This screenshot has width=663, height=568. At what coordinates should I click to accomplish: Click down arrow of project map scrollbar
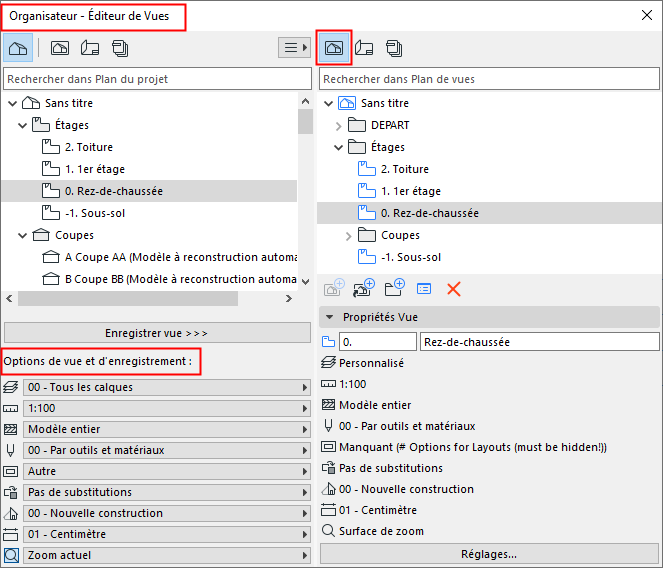(x=305, y=281)
